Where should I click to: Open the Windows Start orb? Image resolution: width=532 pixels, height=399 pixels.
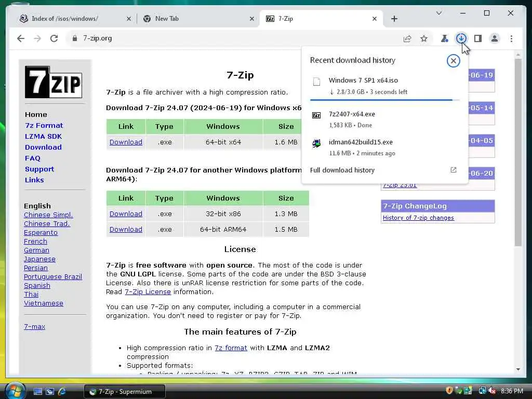point(15,391)
